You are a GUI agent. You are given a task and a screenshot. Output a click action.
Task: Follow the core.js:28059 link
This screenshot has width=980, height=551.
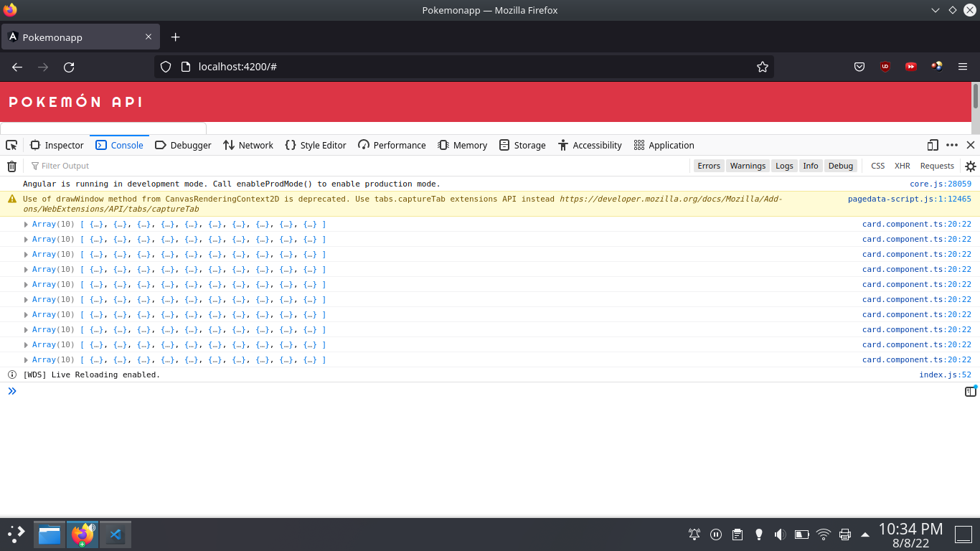pyautogui.click(x=941, y=184)
